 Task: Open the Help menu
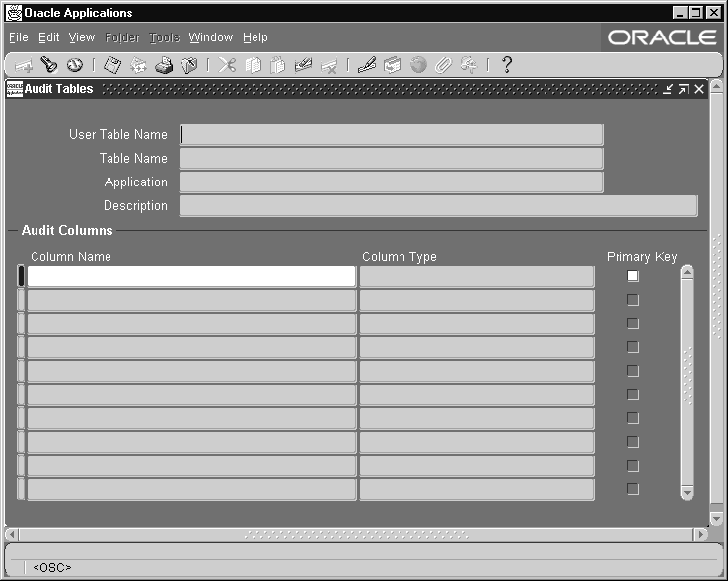[x=255, y=37]
